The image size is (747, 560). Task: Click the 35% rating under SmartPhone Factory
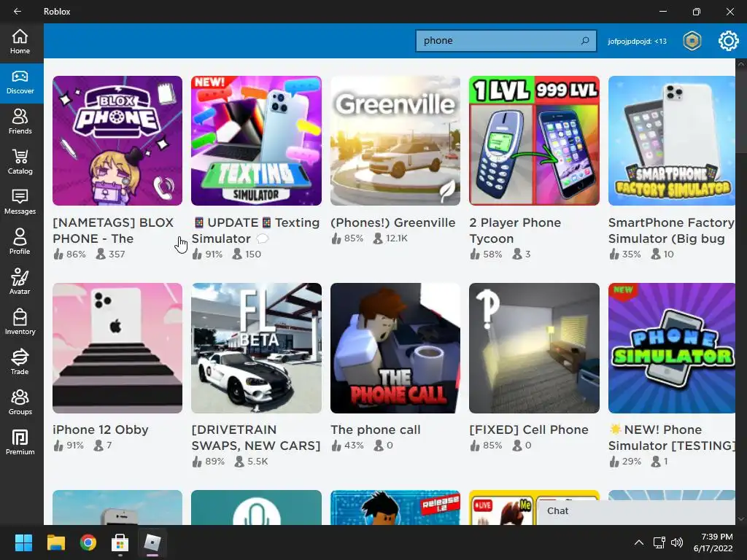pos(625,254)
